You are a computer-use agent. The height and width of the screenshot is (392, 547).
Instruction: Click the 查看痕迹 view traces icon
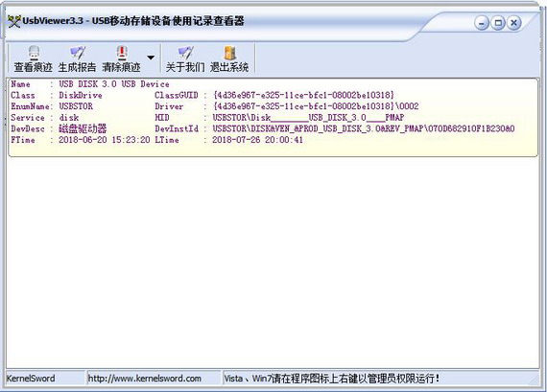pyautogui.click(x=34, y=53)
